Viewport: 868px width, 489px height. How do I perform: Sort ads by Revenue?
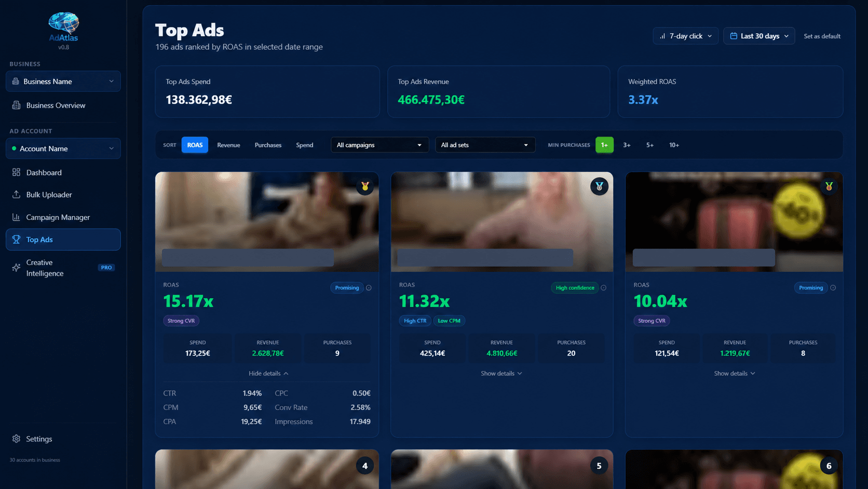coord(228,145)
